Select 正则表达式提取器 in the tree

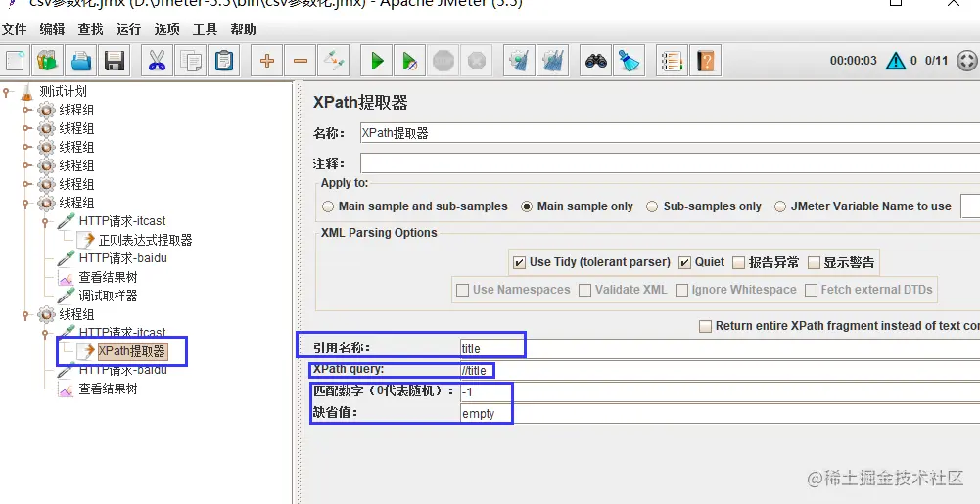[x=145, y=240]
